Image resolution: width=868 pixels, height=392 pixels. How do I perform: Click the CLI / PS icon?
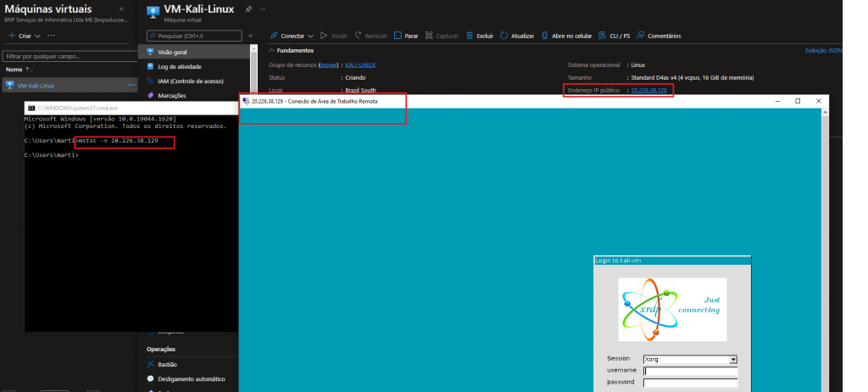tap(603, 36)
